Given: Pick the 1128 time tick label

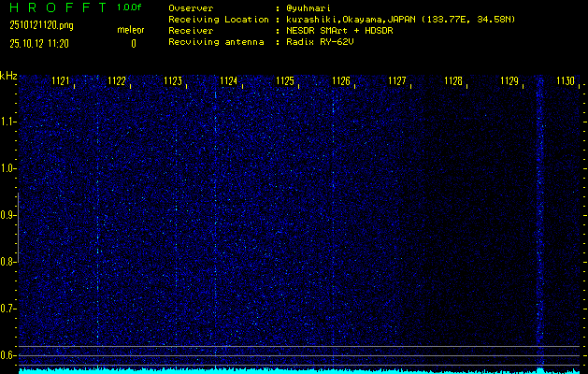Looking at the screenshot, I should click(x=453, y=82).
